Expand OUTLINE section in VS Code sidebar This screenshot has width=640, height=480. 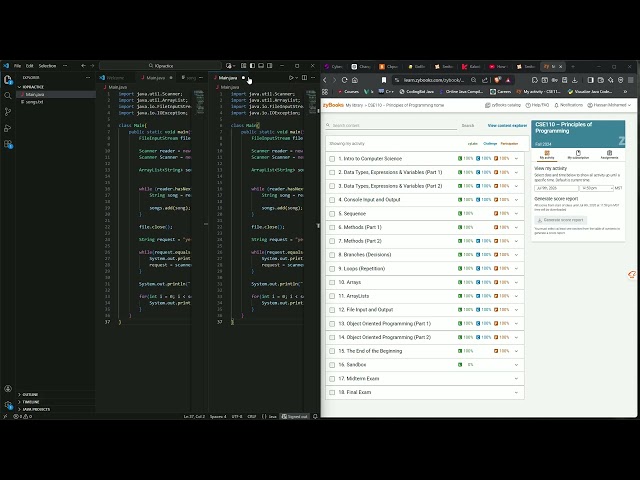[x=56, y=395]
